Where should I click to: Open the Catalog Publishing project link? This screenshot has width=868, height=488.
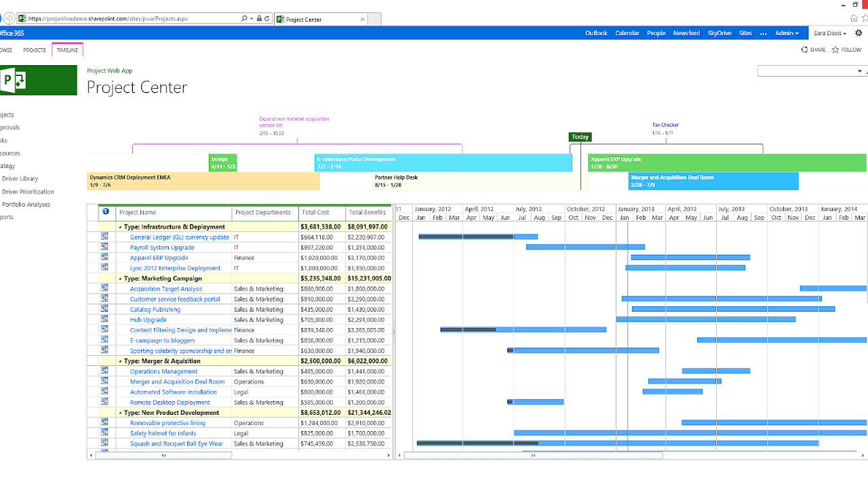(x=155, y=310)
